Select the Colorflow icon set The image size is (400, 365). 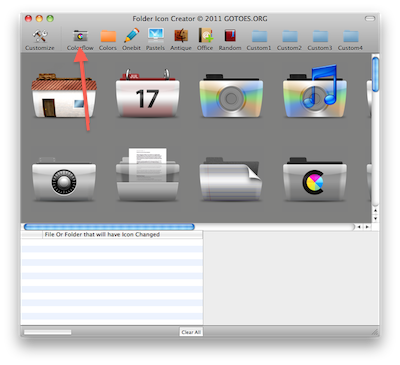80,39
